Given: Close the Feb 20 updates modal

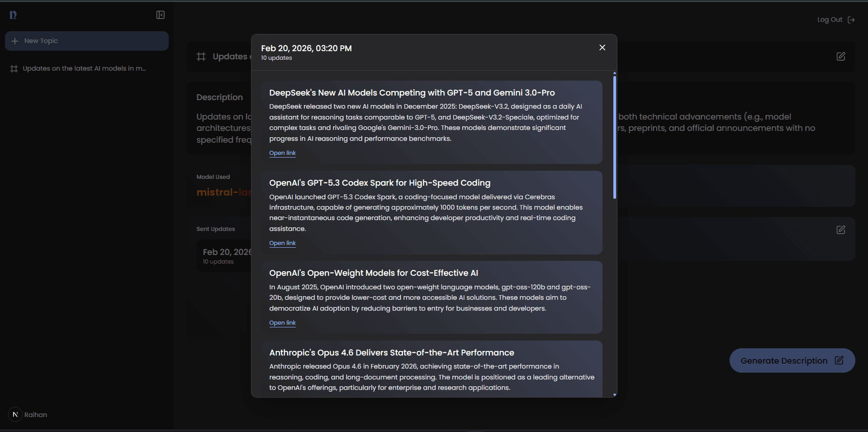Looking at the screenshot, I should 602,48.
